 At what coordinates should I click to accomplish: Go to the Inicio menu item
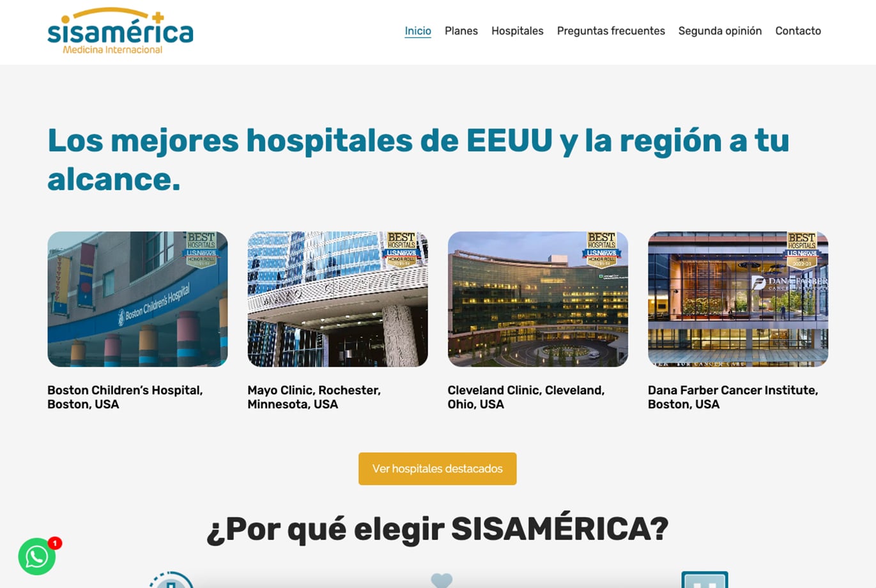tap(418, 31)
